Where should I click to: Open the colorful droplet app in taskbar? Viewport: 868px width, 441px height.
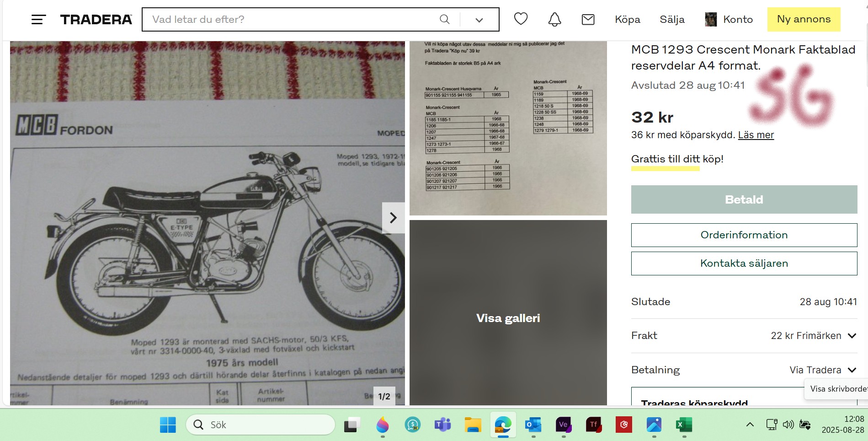click(382, 425)
